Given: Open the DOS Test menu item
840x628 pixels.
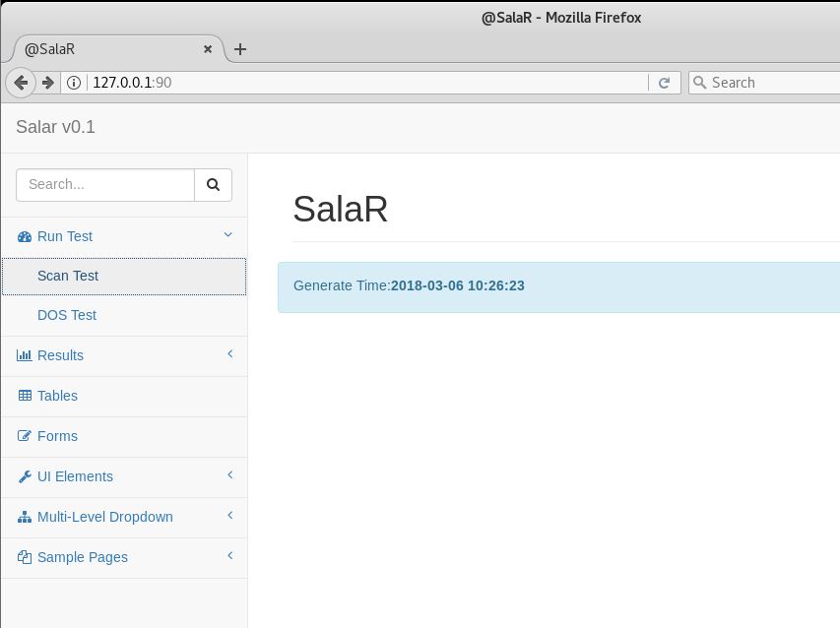Looking at the screenshot, I should 124,315.
